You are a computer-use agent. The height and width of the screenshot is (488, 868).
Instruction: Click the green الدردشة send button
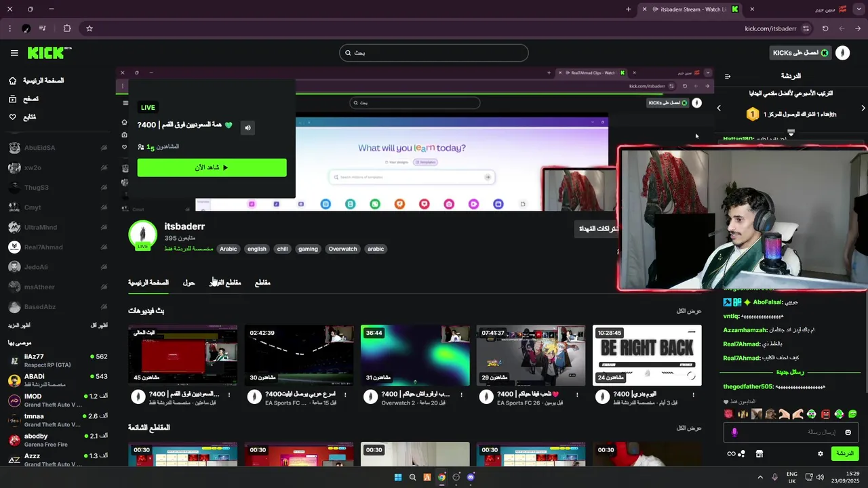tap(845, 453)
